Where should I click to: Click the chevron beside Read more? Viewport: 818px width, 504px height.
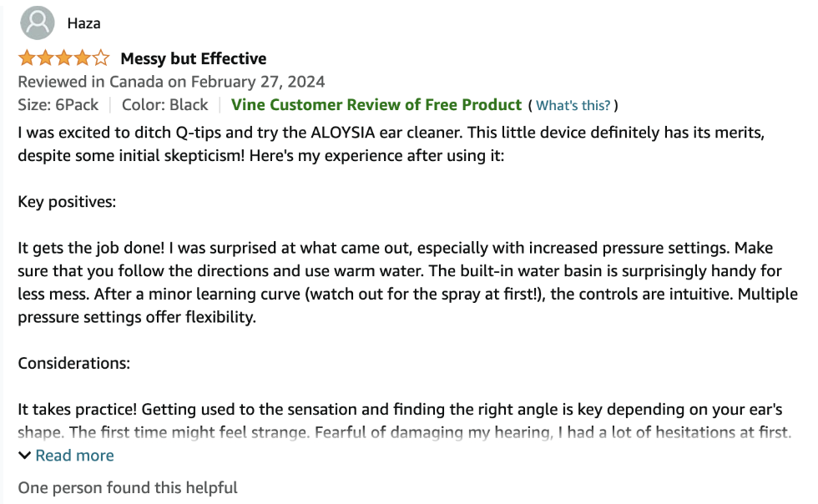point(24,456)
